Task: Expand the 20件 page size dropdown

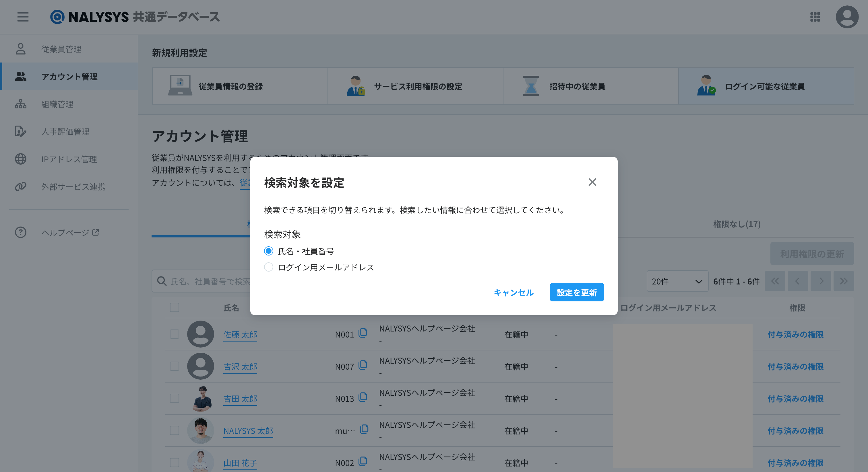Action: (677, 281)
